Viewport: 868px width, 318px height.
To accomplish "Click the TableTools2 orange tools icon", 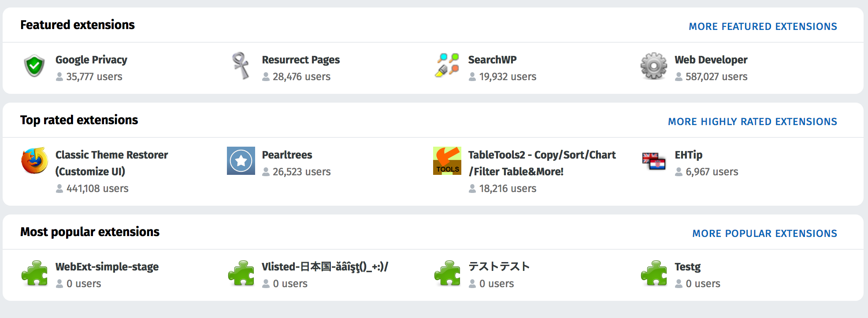I will click(x=447, y=161).
